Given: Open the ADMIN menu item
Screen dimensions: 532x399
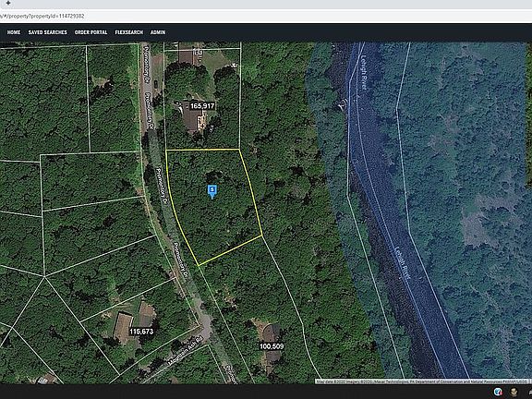Looking at the screenshot, I should (x=158, y=32).
